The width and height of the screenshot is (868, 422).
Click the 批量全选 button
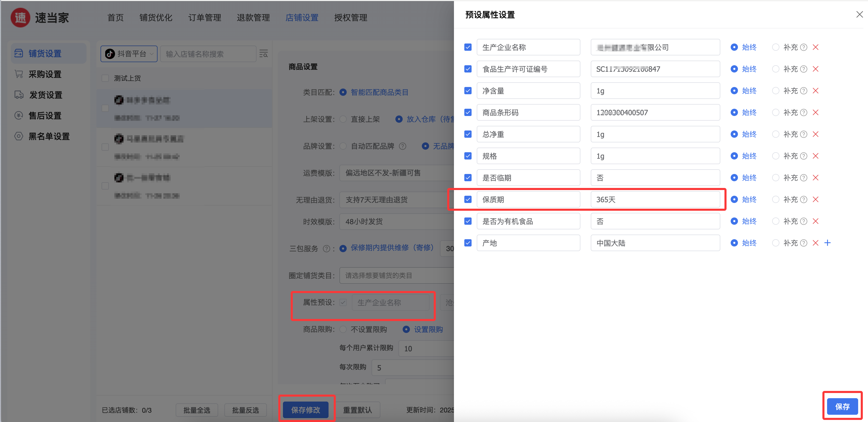[x=197, y=410]
